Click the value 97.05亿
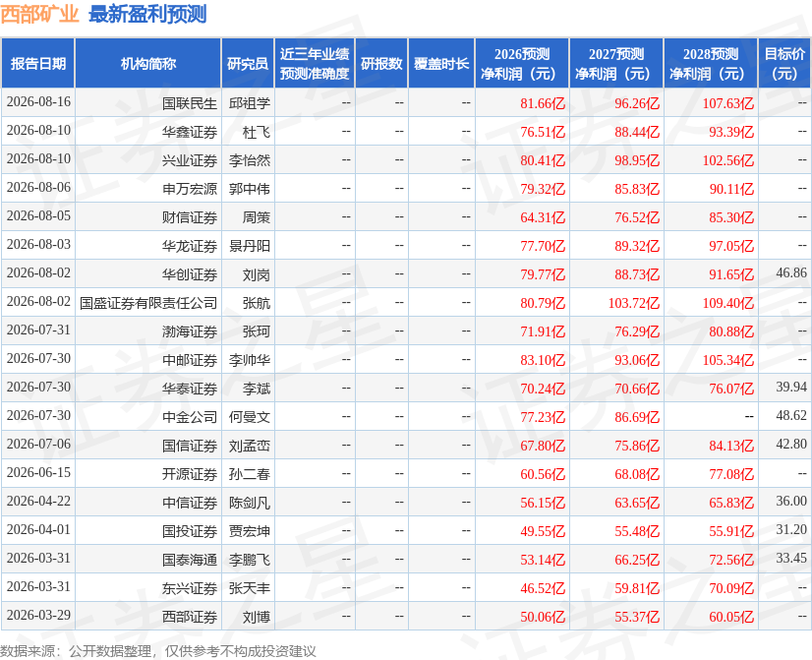Screen dimensions: 812x660 tap(731, 246)
